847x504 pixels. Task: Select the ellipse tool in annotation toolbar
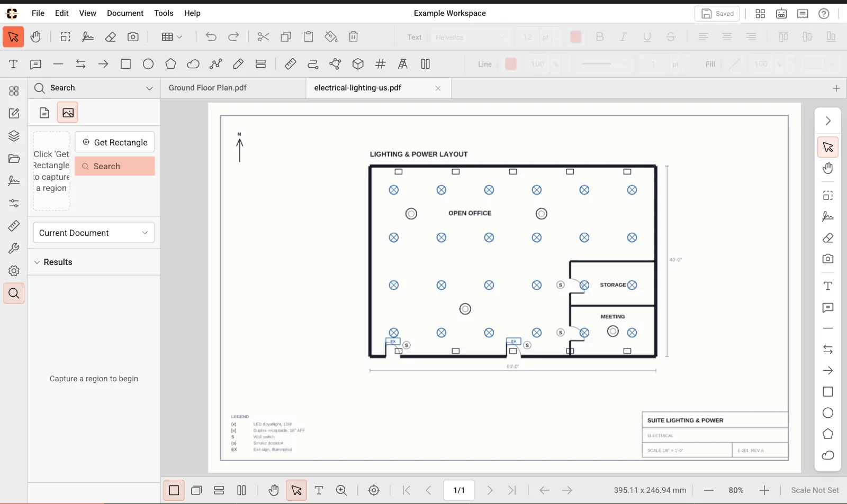pos(148,64)
